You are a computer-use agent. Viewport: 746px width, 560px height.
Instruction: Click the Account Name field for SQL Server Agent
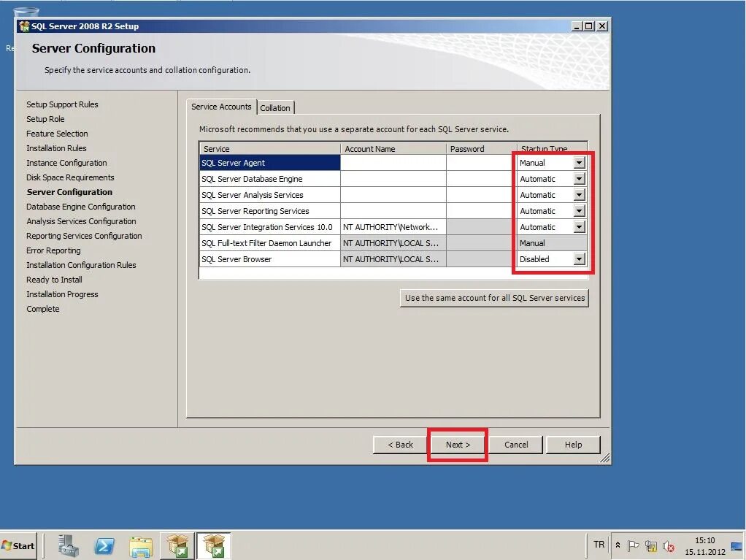(393, 163)
